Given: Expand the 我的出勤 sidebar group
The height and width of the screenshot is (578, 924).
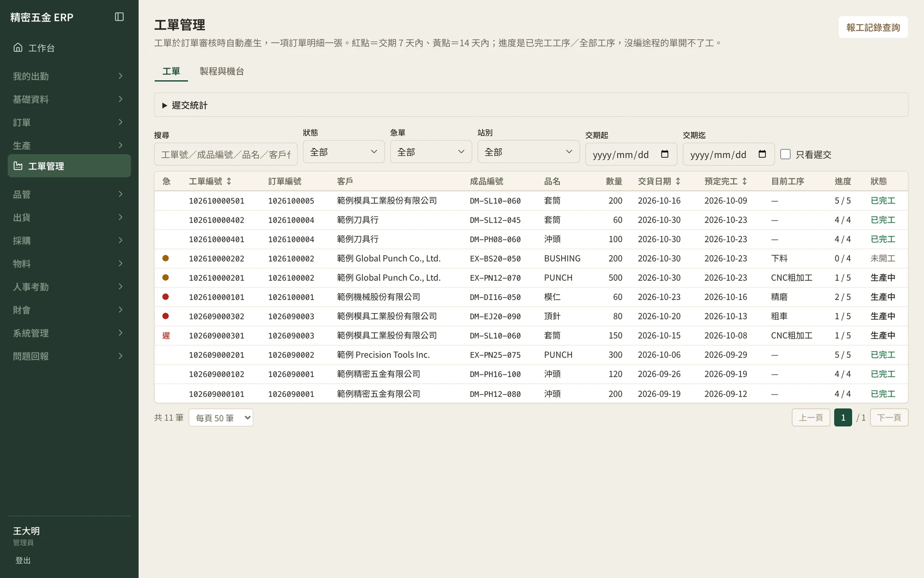Looking at the screenshot, I should point(69,76).
